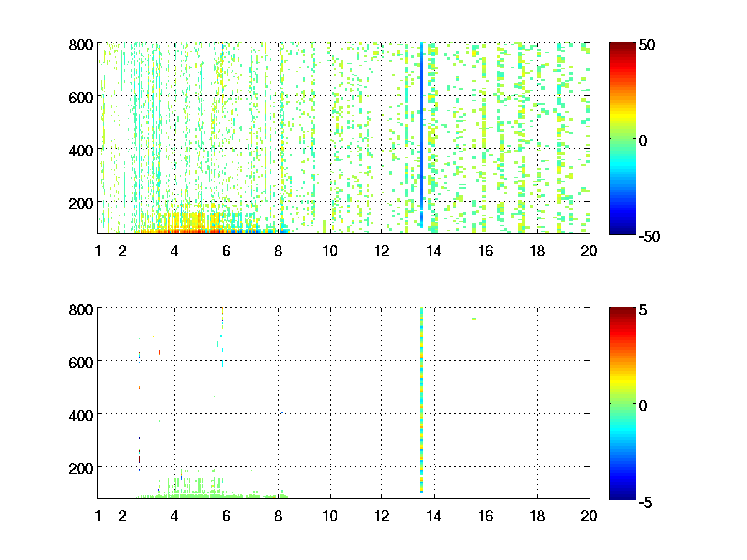Pick the top plot's x-axis tick '1'
The image size is (747, 560).
[x=98, y=251]
